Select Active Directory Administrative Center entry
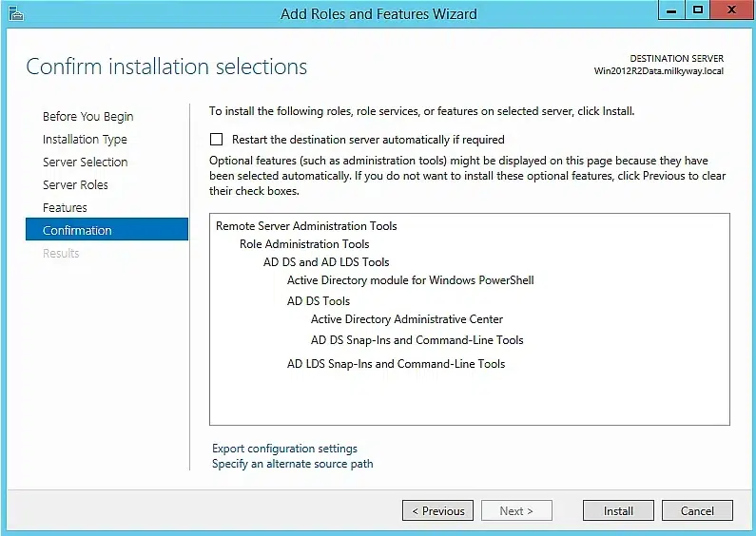Viewport: 756px width, 536px height. tap(406, 319)
